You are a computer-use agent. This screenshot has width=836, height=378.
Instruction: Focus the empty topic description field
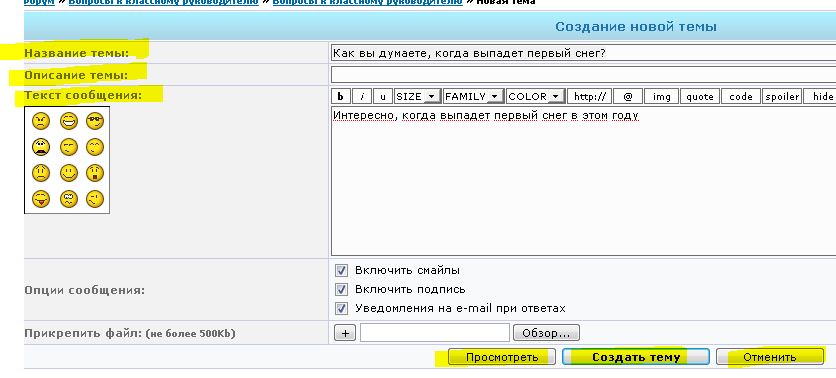(x=583, y=75)
